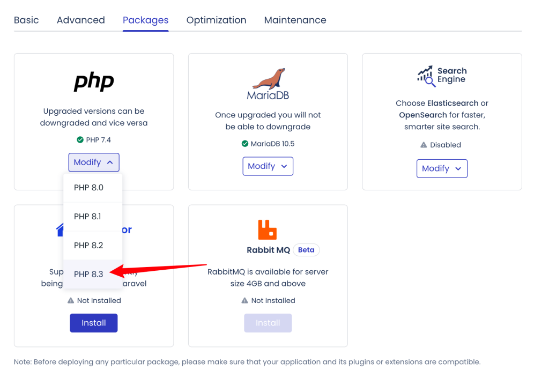Expand the MariaDB Modify dropdown
The height and width of the screenshot is (392, 549).
pyautogui.click(x=268, y=166)
